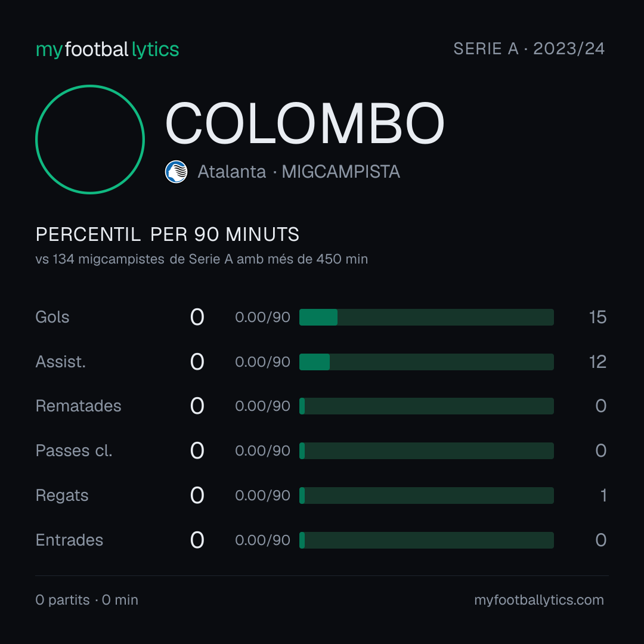Click the Assist. percentile progress bar
644x644 pixels.
[426, 362]
